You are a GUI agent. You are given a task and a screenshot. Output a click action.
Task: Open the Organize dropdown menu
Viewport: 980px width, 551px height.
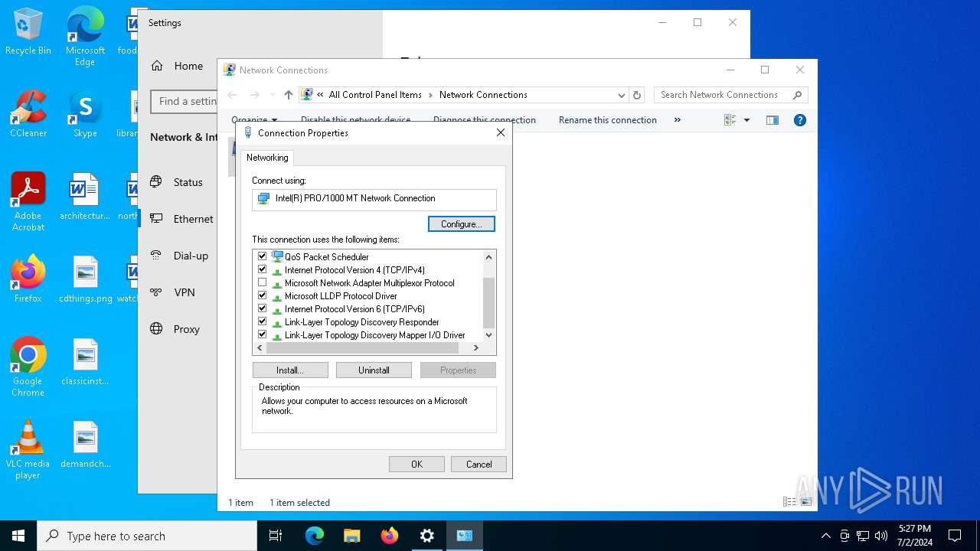(x=254, y=120)
